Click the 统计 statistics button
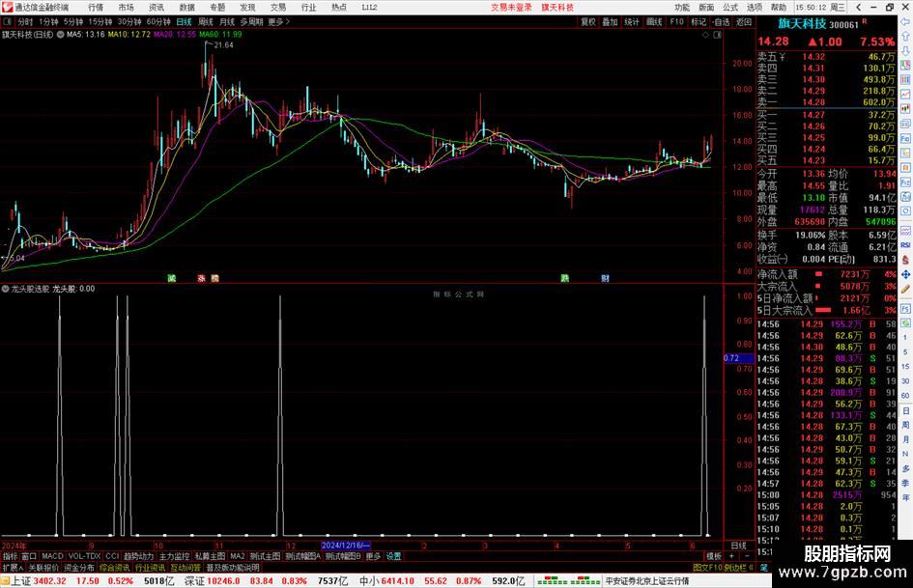This screenshot has height=588, width=913. pos(632,21)
